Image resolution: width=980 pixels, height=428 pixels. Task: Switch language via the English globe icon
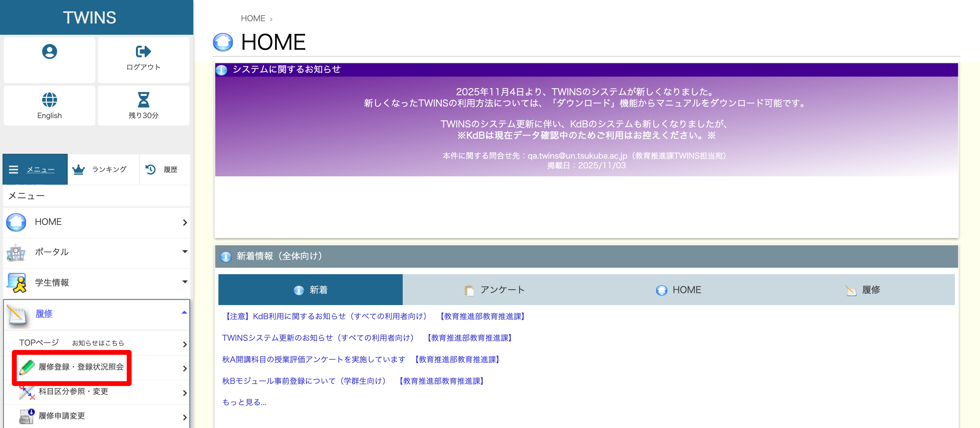pos(50,99)
